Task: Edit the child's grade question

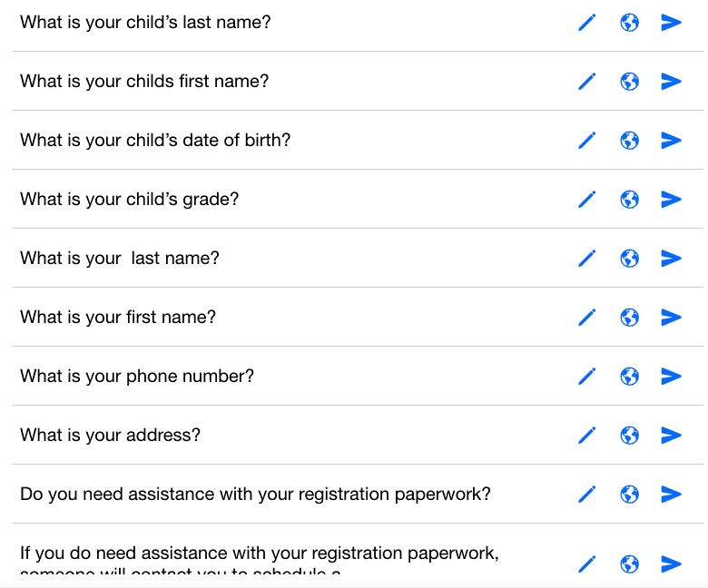Action: [x=587, y=200]
